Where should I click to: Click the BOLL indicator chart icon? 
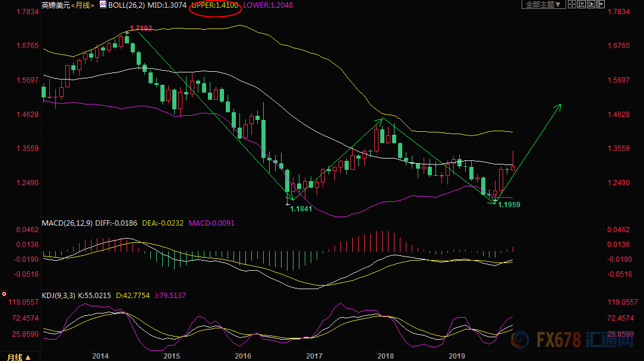point(103,5)
